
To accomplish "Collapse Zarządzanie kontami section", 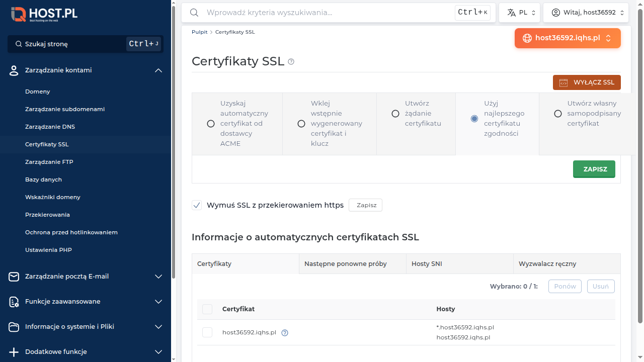I will pyautogui.click(x=158, y=70).
